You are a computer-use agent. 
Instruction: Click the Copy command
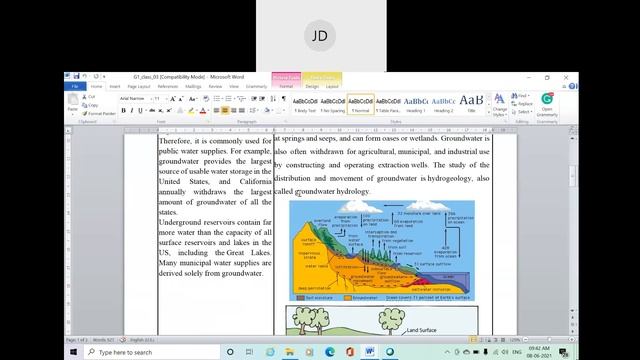pos(90,105)
